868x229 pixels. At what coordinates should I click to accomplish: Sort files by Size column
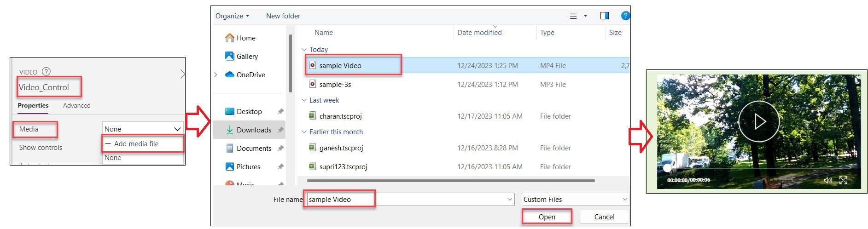pos(615,32)
